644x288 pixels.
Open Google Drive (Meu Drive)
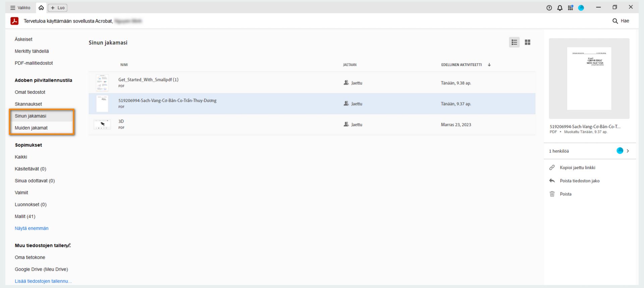pyautogui.click(x=41, y=269)
